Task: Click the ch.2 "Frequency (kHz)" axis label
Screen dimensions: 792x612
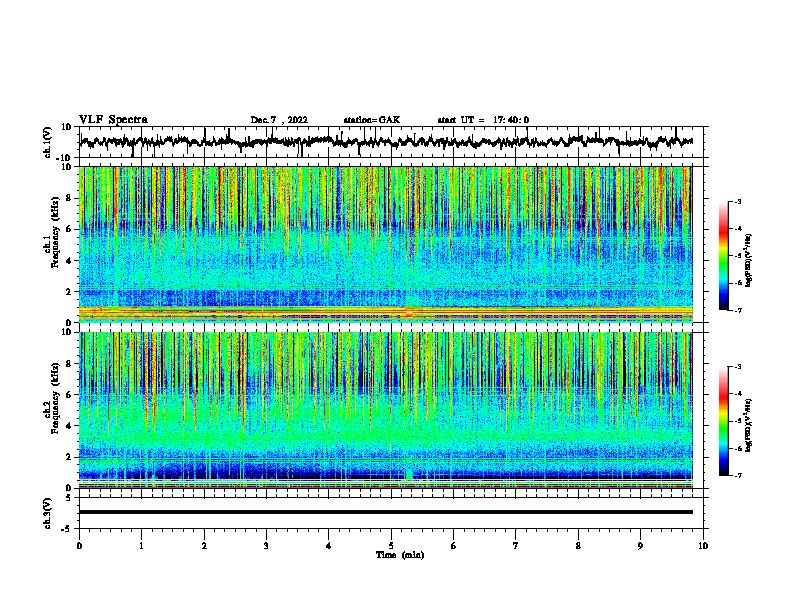Action: pyautogui.click(x=56, y=398)
